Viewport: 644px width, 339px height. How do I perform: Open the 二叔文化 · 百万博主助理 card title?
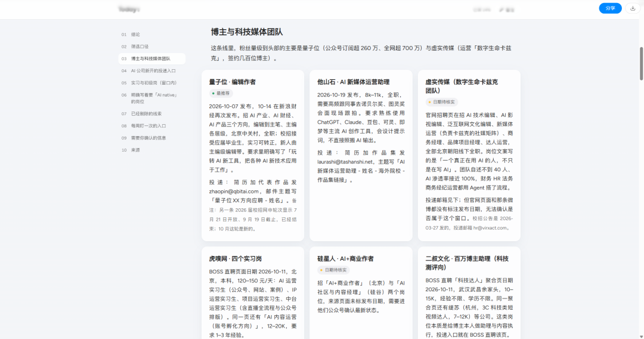coord(467,263)
